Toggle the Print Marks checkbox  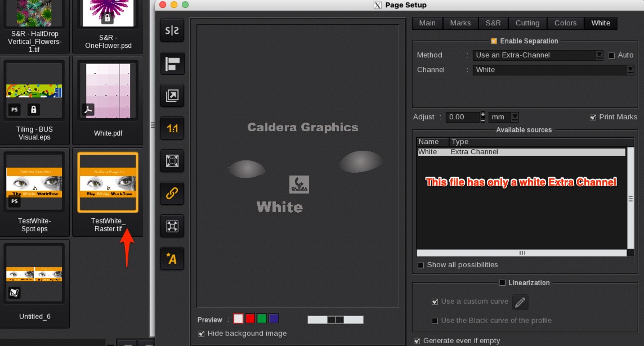(593, 117)
